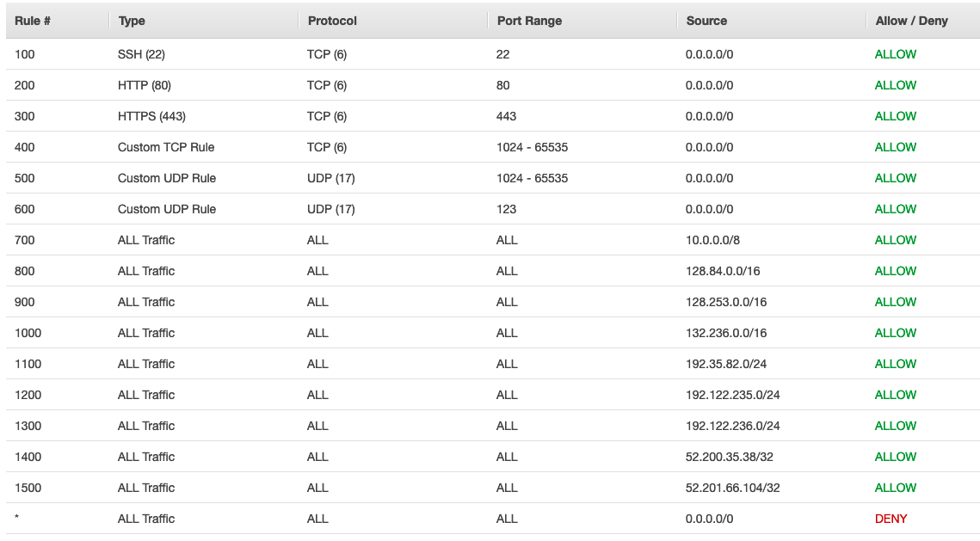Click the Rule # column header
This screenshot has width=980, height=541.
click(x=33, y=21)
